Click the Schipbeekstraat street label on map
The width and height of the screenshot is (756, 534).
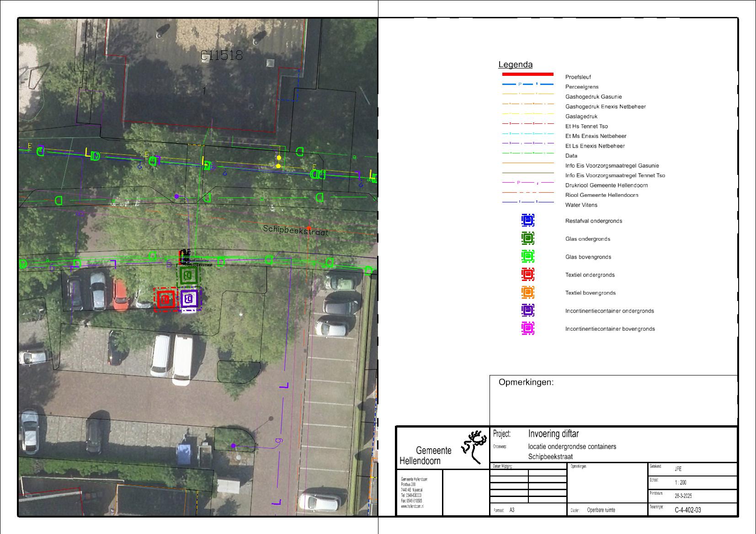pos(295,230)
